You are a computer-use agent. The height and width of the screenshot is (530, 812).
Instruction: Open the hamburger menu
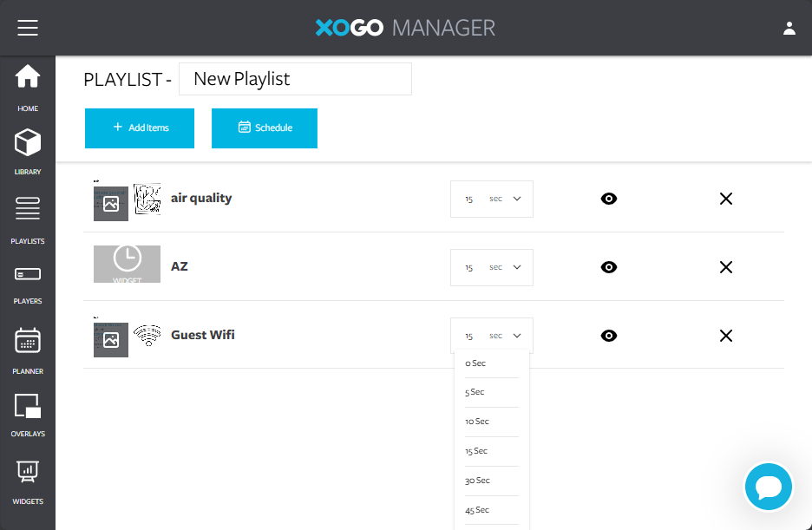pos(28,28)
